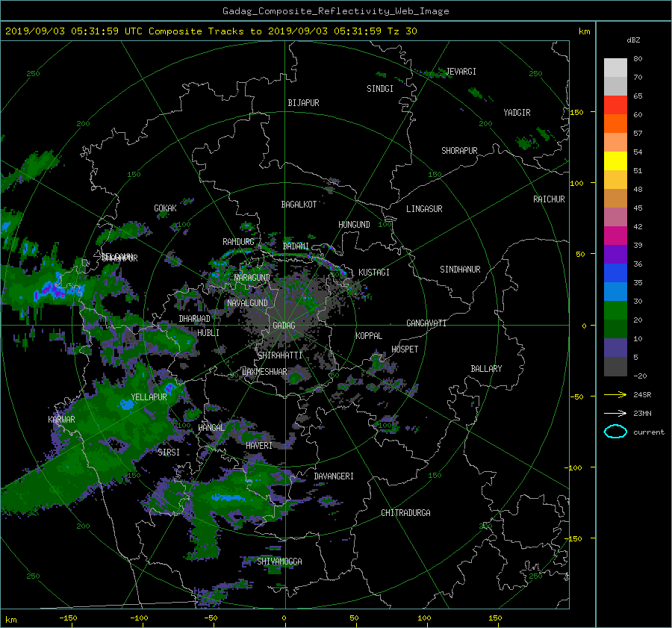Click the cyan current track oval icon
672x628 pixels.
pyautogui.click(x=615, y=432)
